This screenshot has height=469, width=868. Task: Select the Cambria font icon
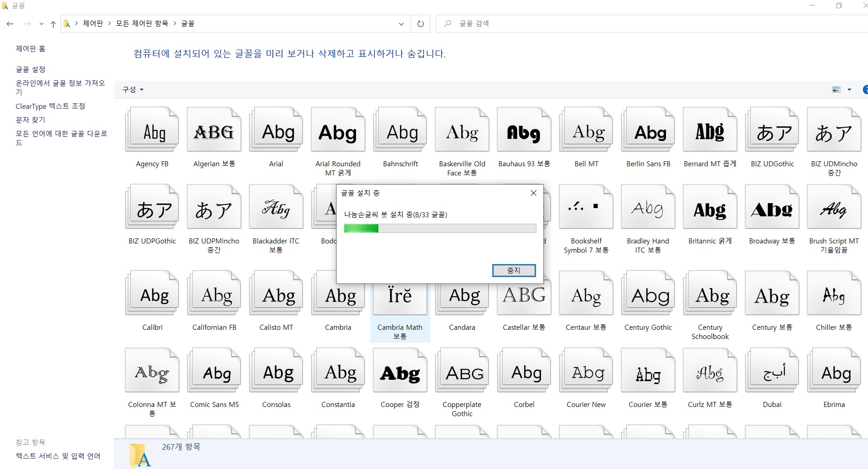[338, 299]
